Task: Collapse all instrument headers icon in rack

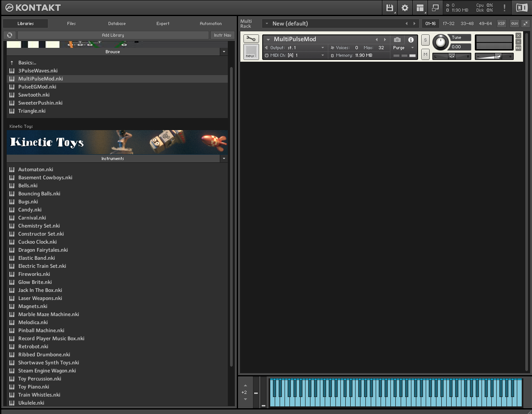Action: [525, 23]
